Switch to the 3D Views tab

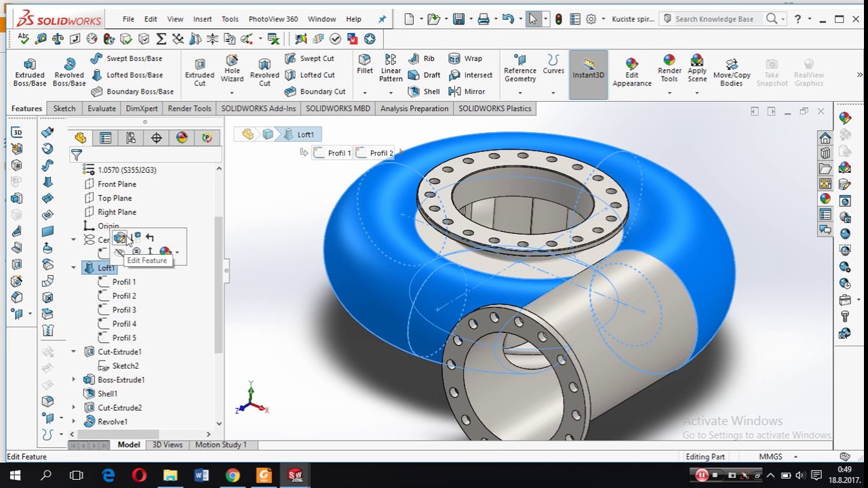coord(167,445)
